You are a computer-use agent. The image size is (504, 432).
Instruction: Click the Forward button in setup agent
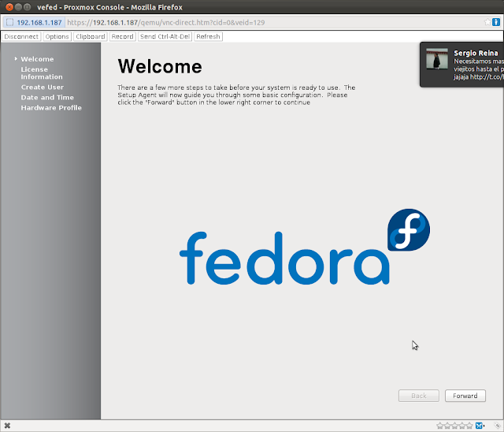click(465, 396)
